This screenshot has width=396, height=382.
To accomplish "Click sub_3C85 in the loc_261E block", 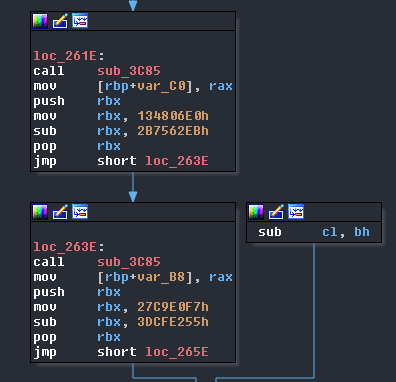I will pos(129,71).
